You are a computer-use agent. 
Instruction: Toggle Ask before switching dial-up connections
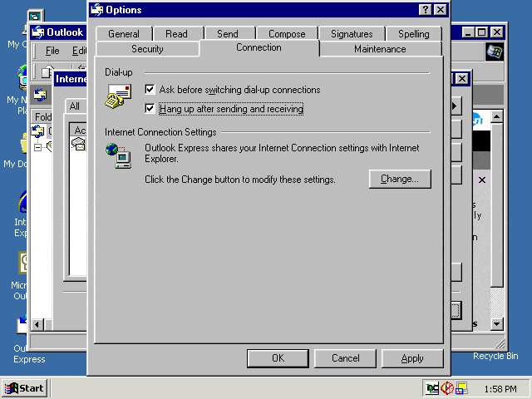point(150,90)
